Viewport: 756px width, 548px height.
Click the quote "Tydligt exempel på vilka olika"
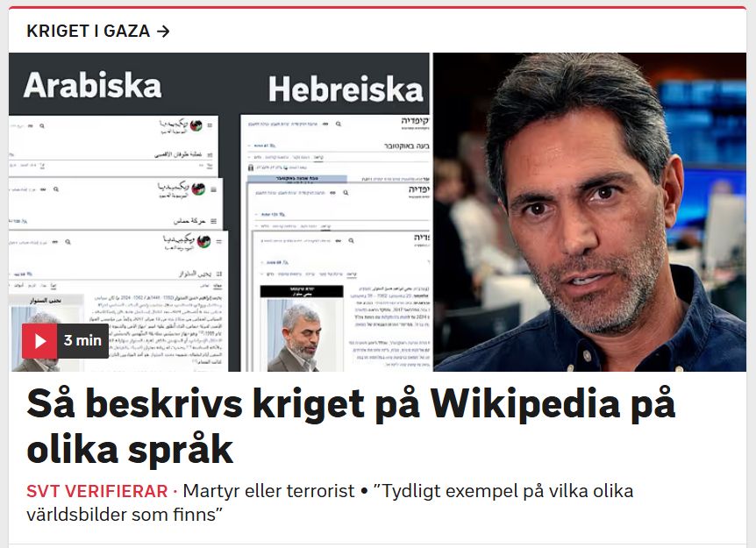[x=503, y=491]
